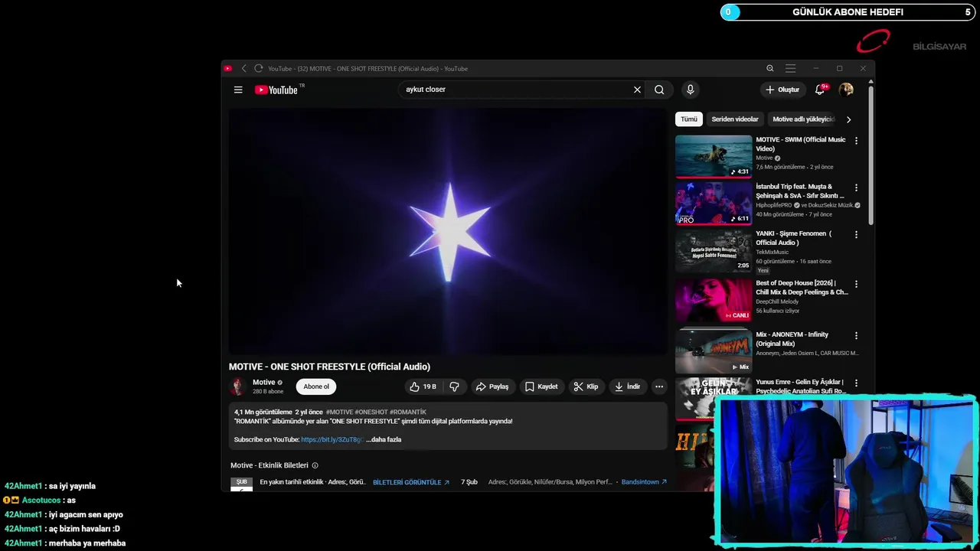This screenshot has height=551, width=980.
Task: Create a clip with Klip
Action: 586,386
